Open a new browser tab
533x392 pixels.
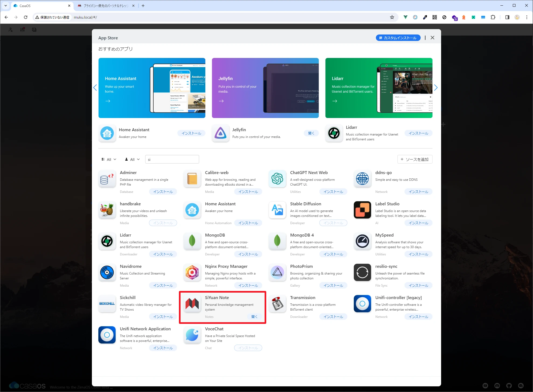(x=143, y=6)
